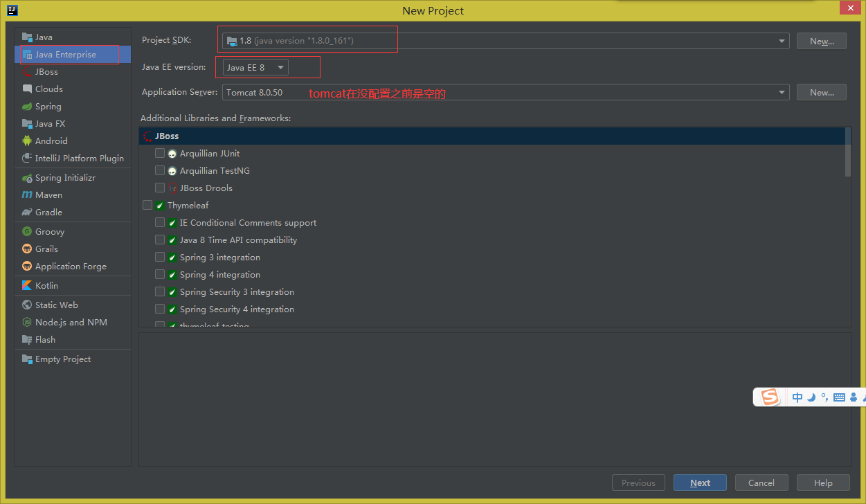Select the JBoss group header row
The width and height of the screenshot is (866, 504).
coord(492,136)
